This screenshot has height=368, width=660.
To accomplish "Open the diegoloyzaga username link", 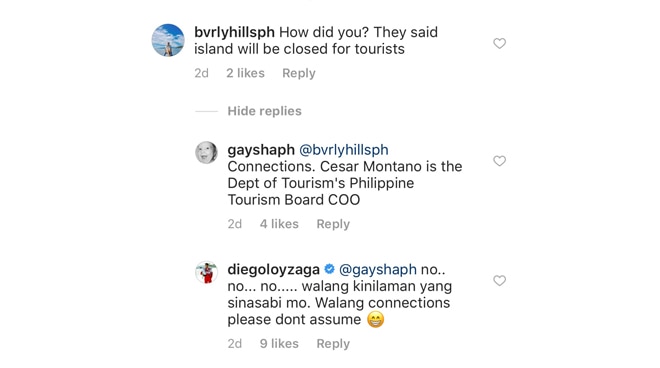I will [x=274, y=269].
